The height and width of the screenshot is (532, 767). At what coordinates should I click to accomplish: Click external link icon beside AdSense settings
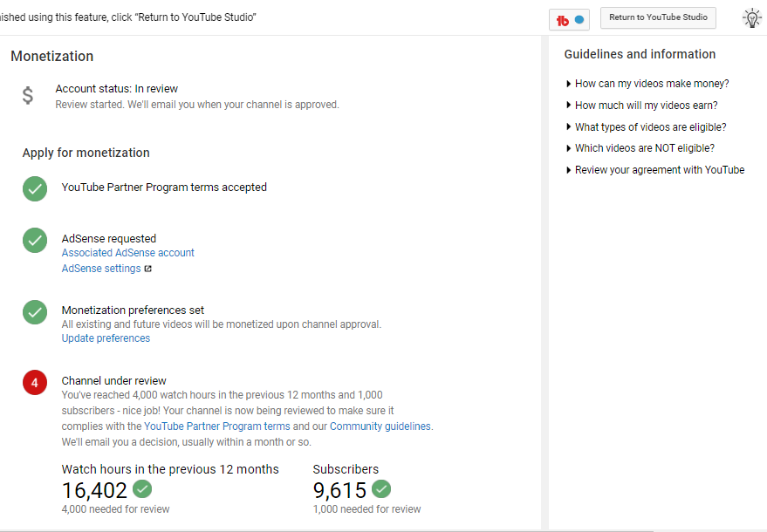coord(147,269)
